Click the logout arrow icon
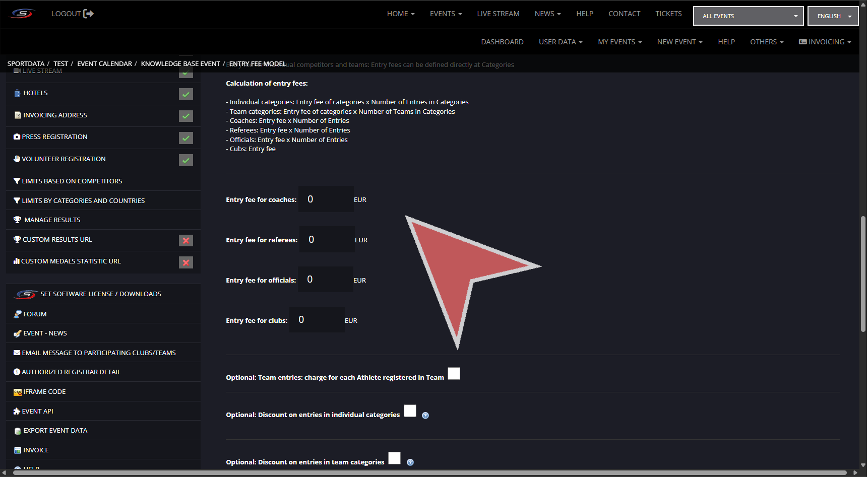The height and width of the screenshot is (477, 868). (x=88, y=14)
